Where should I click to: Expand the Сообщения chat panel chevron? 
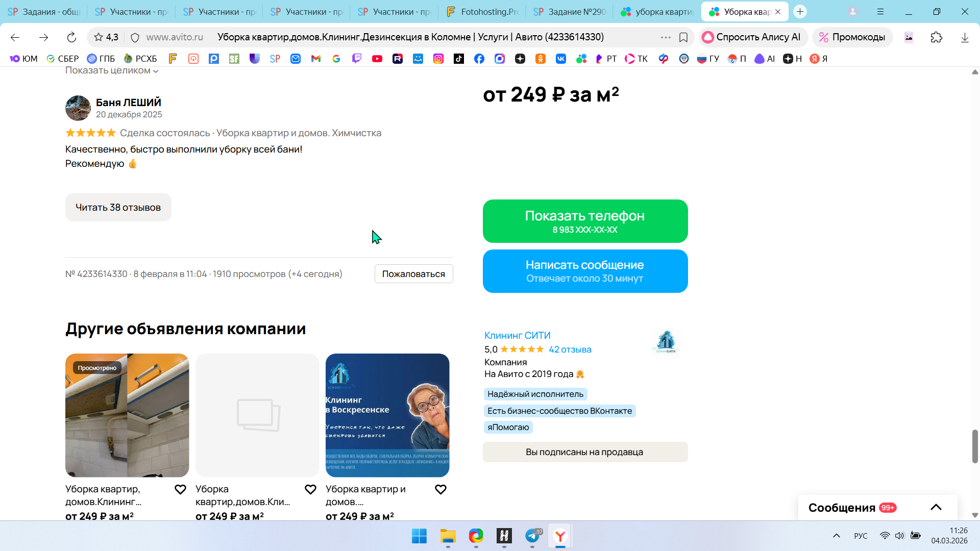click(936, 507)
